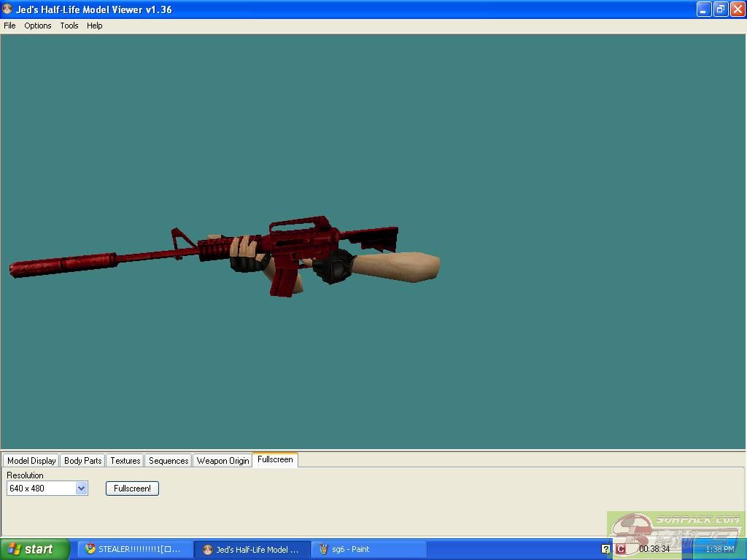Open the Textures tab
The height and width of the screenshot is (560, 747).
click(125, 461)
